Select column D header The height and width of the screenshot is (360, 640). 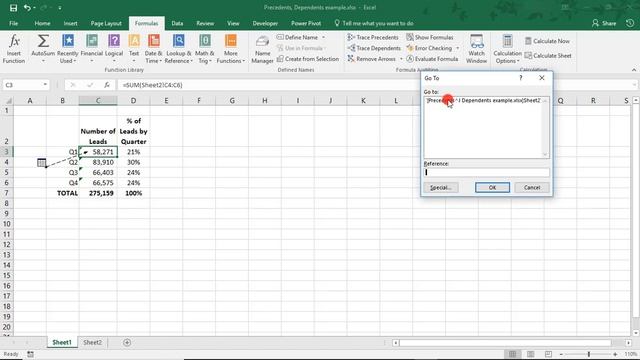133,100
